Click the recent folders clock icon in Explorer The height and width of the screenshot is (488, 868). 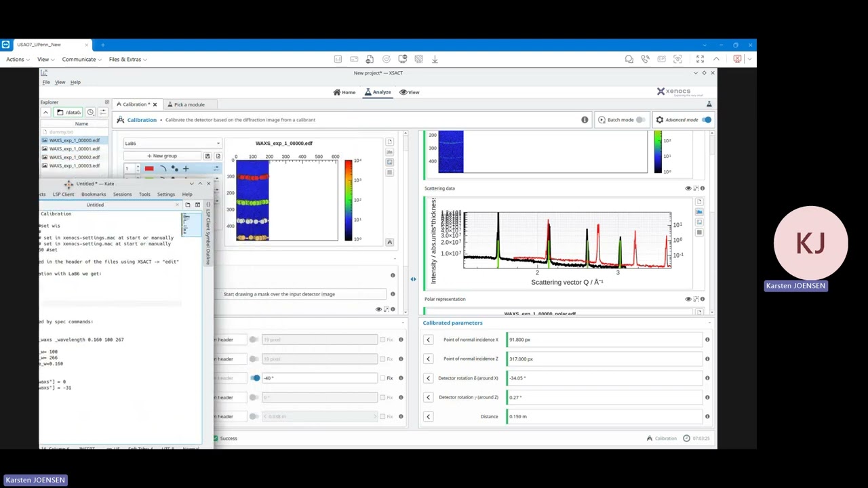(x=90, y=113)
